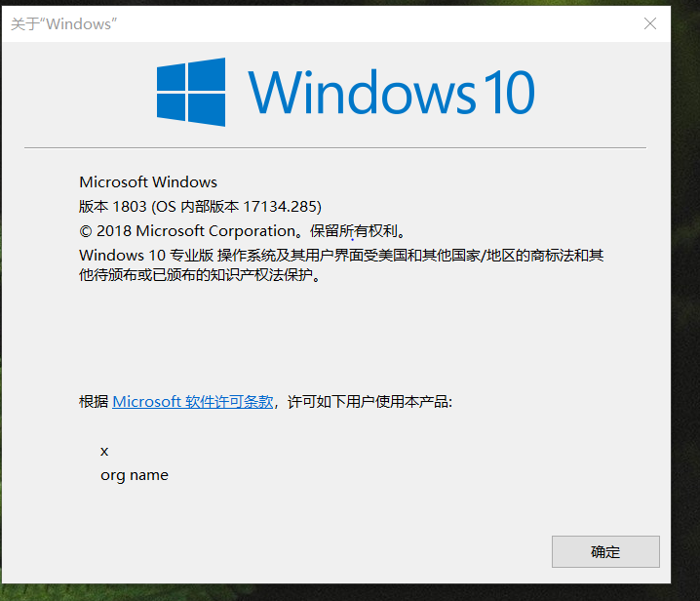This screenshot has width=700, height=601.
Task: Click the 版本 1803 build line
Action: pyautogui.click(x=200, y=207)
